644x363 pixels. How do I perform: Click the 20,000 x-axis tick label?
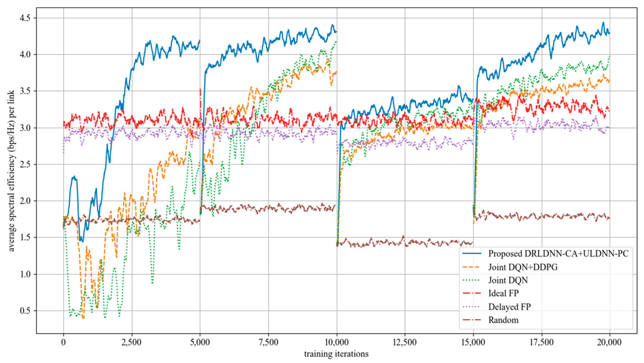[610, 342]
